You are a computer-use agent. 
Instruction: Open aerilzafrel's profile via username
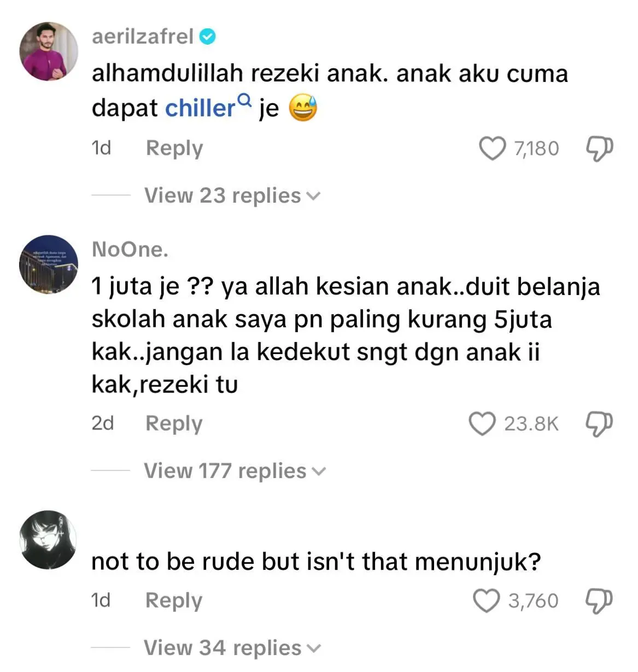[x=143, y=37]
